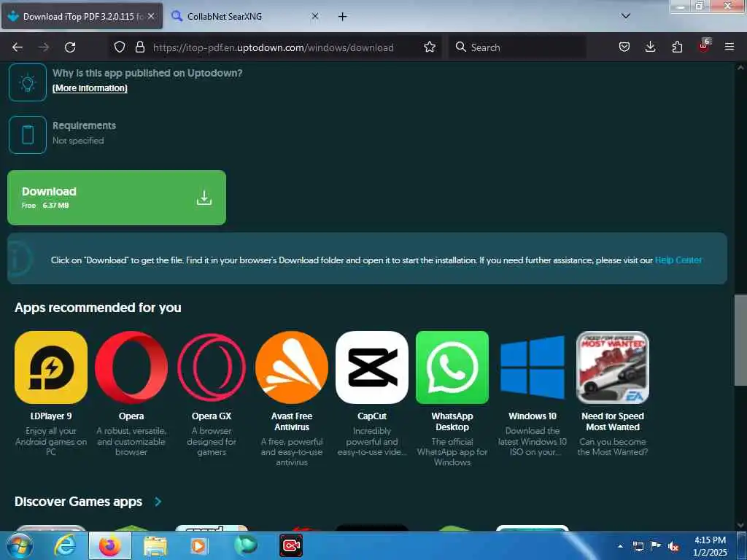Open the LDPlayer 9 app icon
Screen dimensions: 747x560
click(x=51, y=367)
